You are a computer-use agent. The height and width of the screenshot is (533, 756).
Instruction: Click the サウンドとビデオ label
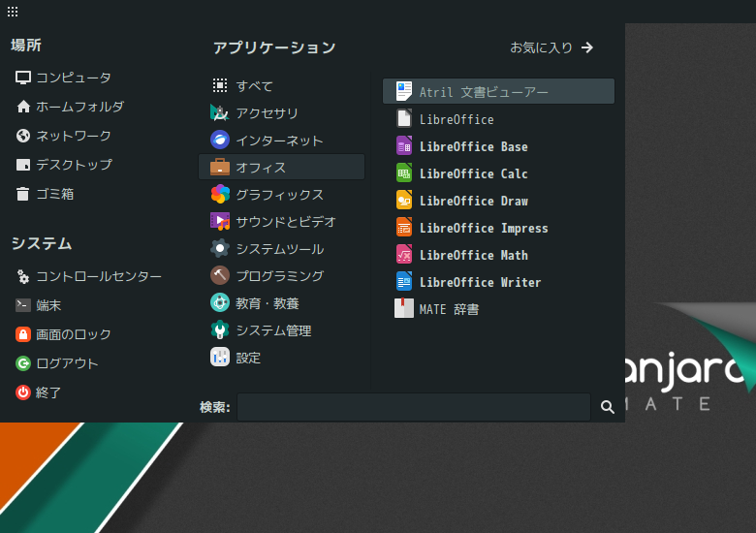[285, 222]
